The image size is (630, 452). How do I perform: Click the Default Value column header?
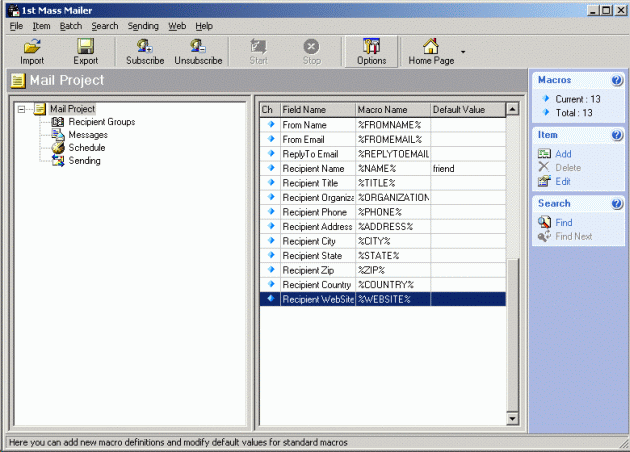(x=468, y=110)
